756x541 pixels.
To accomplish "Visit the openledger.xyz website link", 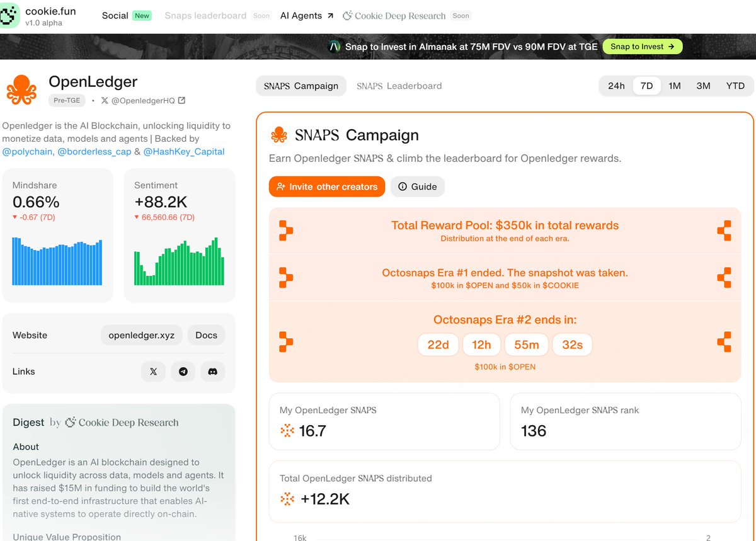I will [x=142, y=335].
